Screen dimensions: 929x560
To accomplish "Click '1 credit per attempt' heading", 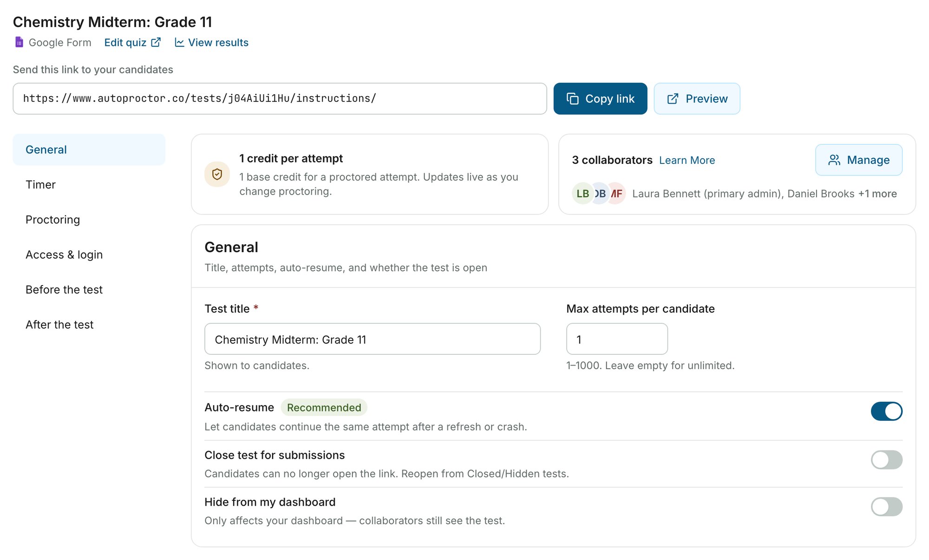I will (x=291, y=158).
